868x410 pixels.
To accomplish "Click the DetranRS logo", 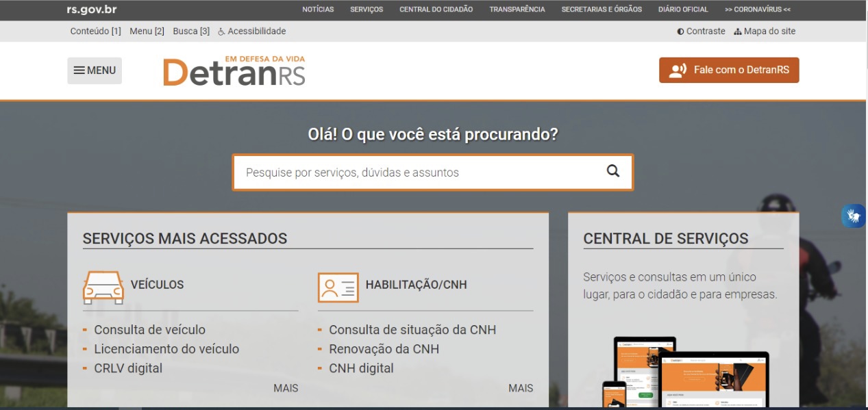I will 234,71.
